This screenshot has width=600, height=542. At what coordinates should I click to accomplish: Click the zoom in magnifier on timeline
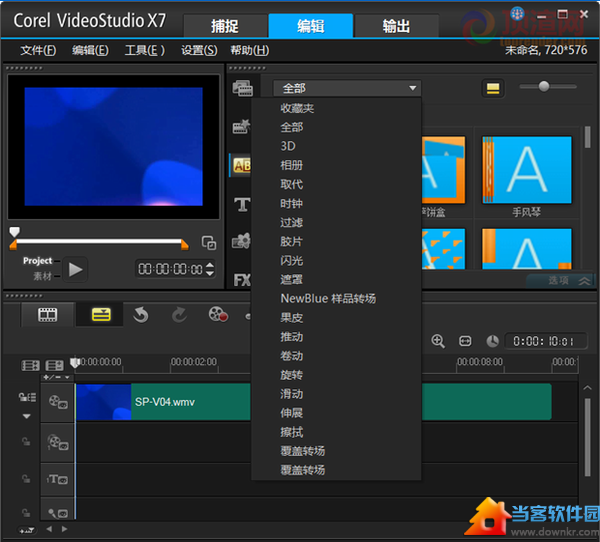pos(438,341)
